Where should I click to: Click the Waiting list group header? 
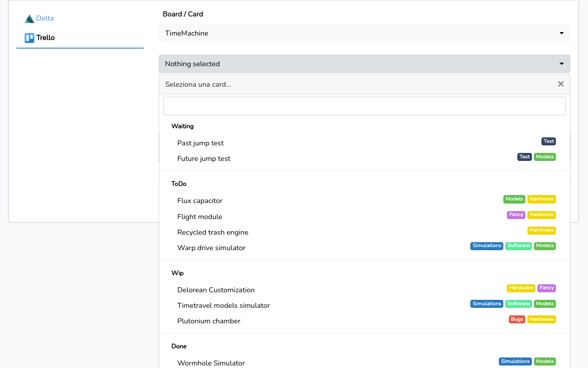pos(183,126)
